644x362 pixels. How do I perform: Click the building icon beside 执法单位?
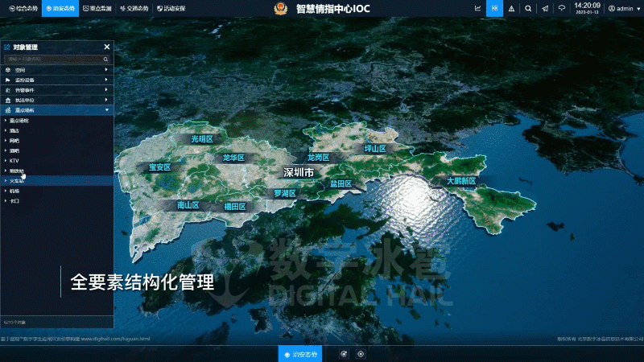click(x=8, y=100)
